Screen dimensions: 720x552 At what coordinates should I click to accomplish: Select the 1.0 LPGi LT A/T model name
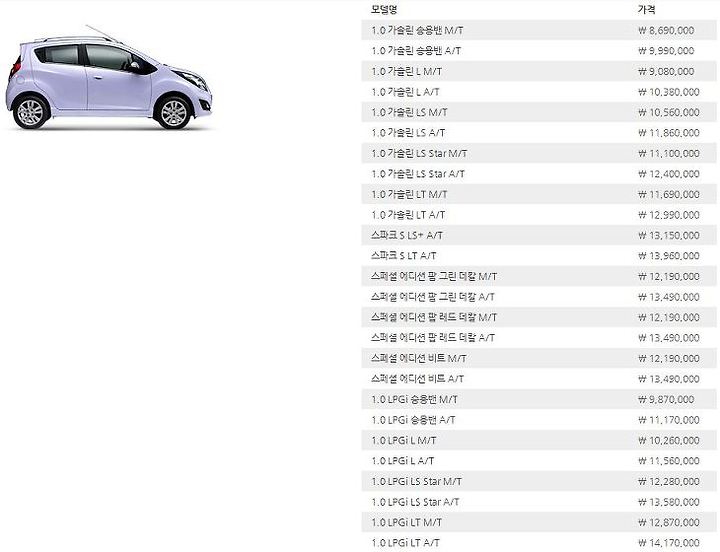(x=405, y=543)
